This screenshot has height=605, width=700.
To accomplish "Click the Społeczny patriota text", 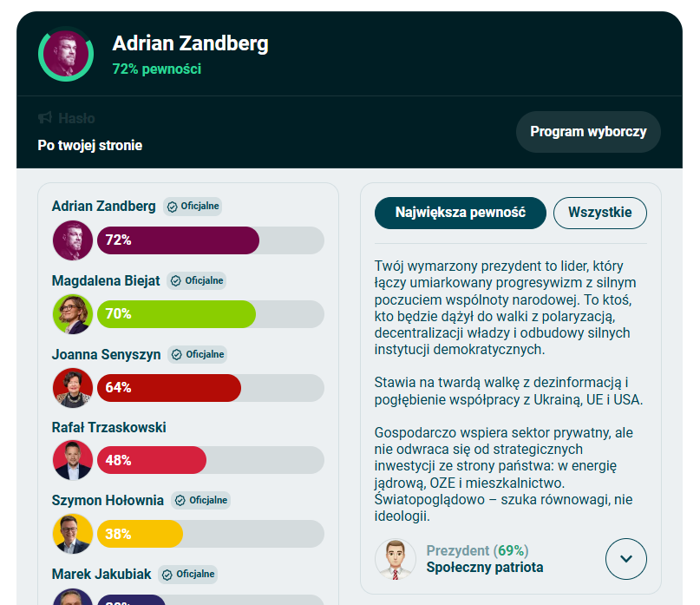I will (483, 568).
